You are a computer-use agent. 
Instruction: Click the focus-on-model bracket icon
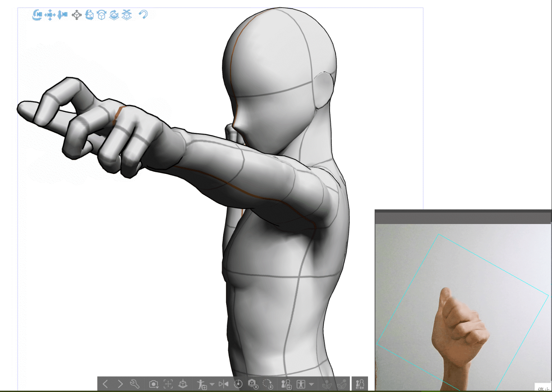tap(168, 384)
